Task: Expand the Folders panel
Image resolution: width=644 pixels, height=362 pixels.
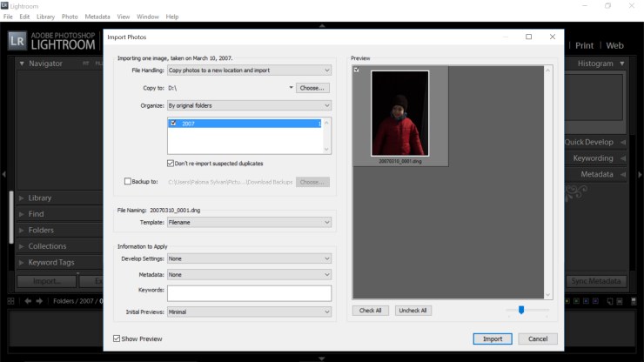Action: pos(22,230)
